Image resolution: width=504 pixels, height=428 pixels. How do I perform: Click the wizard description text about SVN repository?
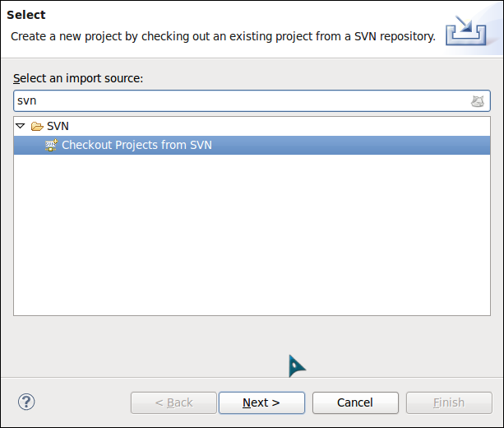[x=223, y=36]
